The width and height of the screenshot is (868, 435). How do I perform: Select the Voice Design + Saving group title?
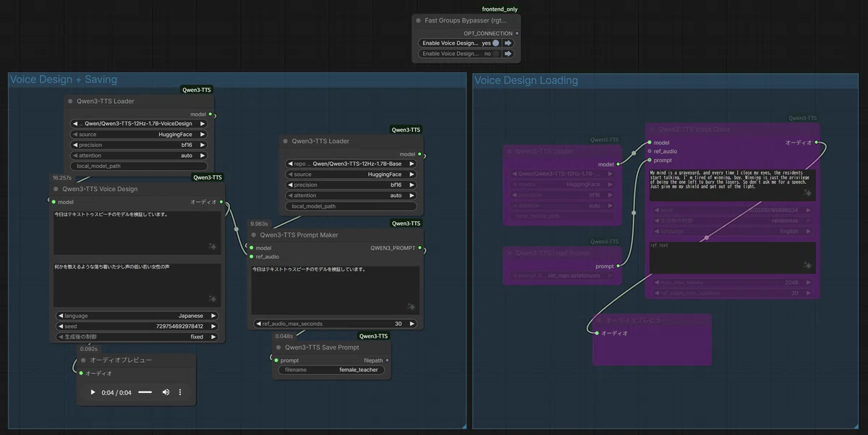(64, 80)
